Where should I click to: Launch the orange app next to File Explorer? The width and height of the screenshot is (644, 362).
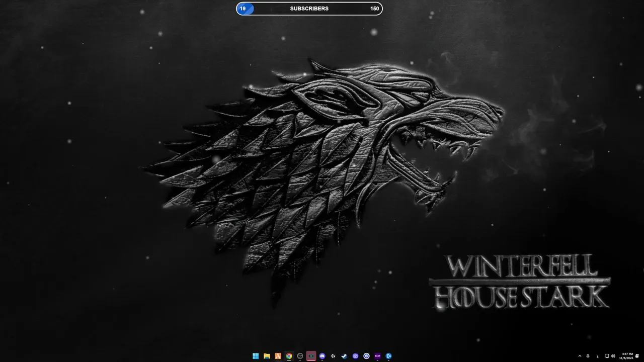(278, 356)
